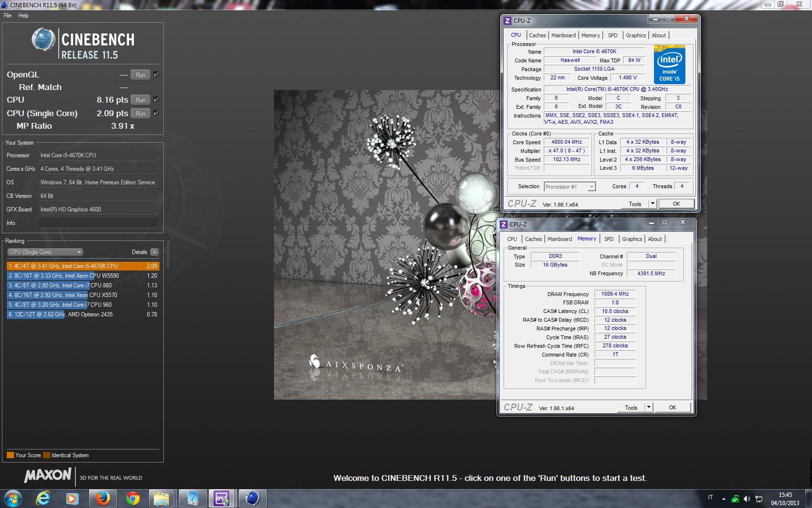The image size is (812, 508).
Task: Click the volume speaker tray icon
Action: click(747, 498)
